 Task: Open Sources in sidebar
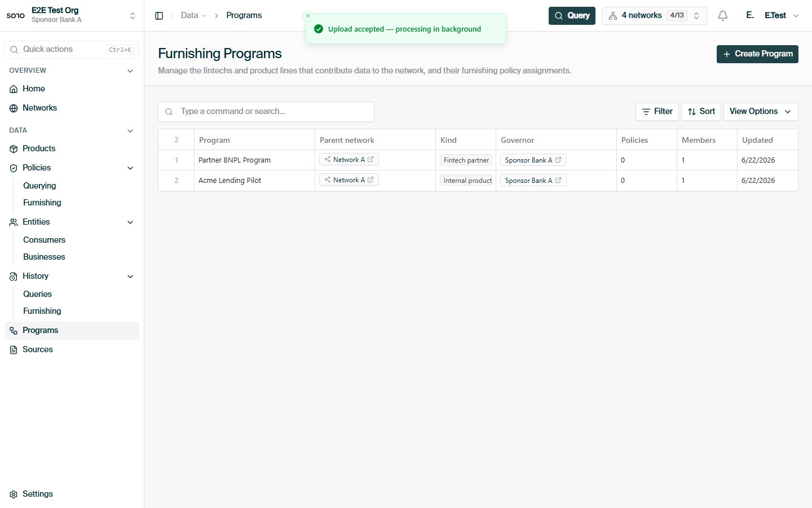[72, 349]
